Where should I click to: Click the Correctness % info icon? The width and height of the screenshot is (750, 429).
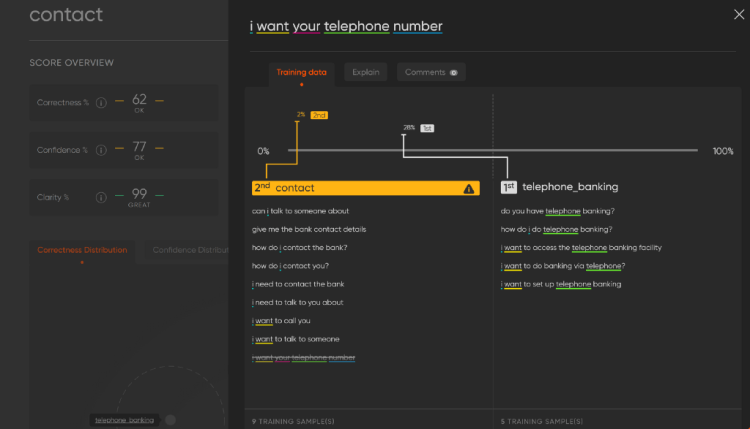tap(101, 101)
